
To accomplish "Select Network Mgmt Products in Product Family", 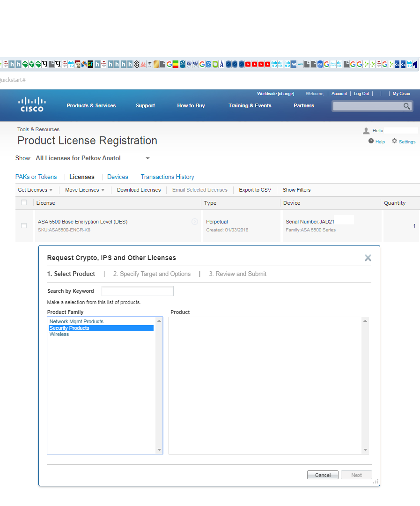I will 76,321.
